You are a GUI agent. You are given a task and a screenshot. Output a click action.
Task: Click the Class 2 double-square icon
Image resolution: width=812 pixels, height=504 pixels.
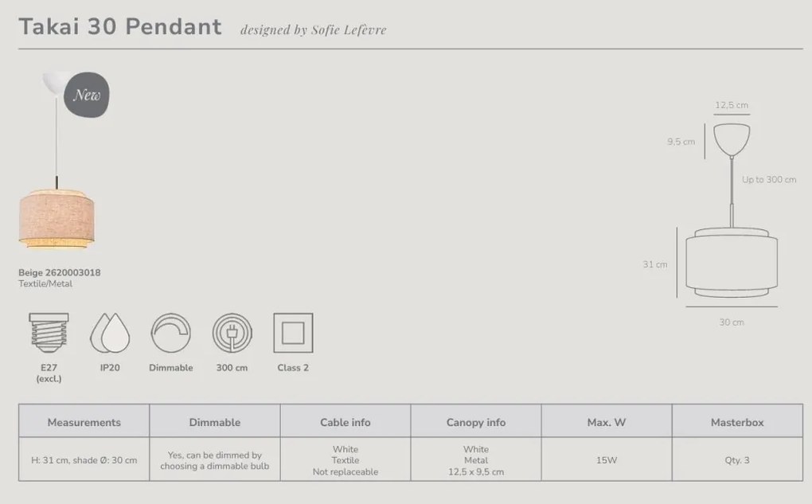point(293,333)
